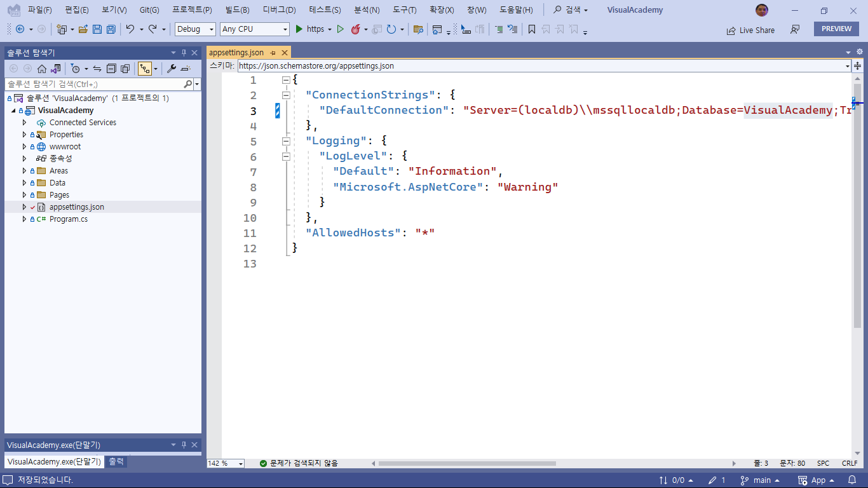The width and height of the screenshot is (868, 488).
Task: Click the PREVIEW button
Action: 836,29
